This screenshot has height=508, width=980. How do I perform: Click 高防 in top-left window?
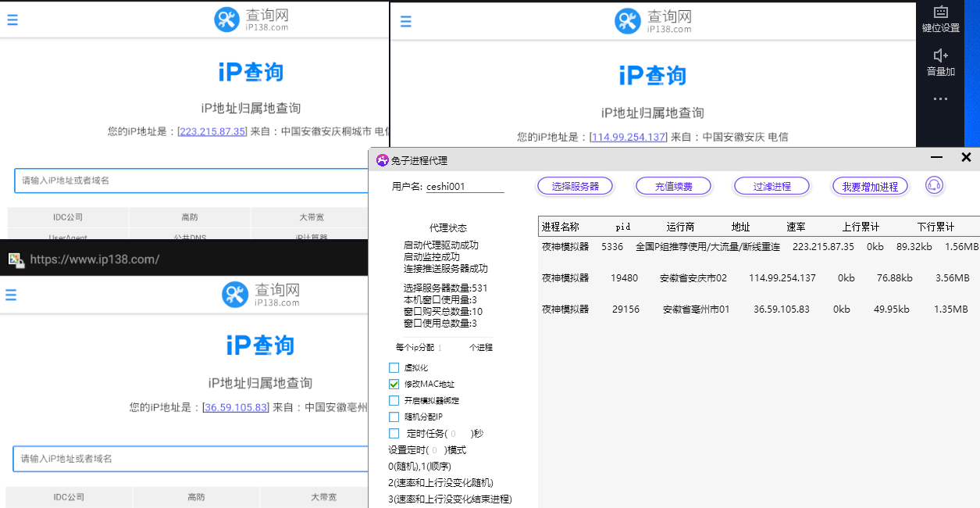[x=190, y=217]
